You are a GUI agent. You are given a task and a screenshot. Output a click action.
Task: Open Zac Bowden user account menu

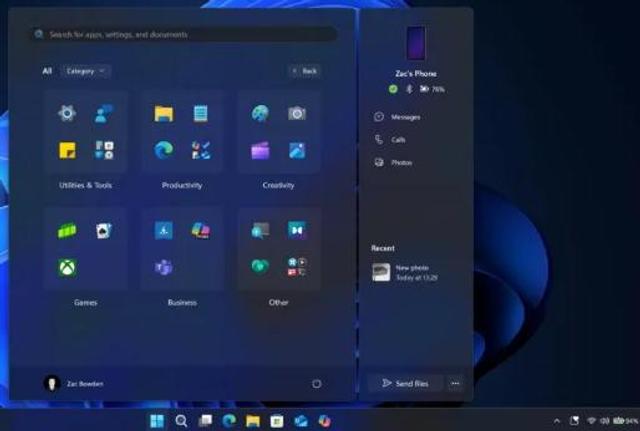[73, 384]
